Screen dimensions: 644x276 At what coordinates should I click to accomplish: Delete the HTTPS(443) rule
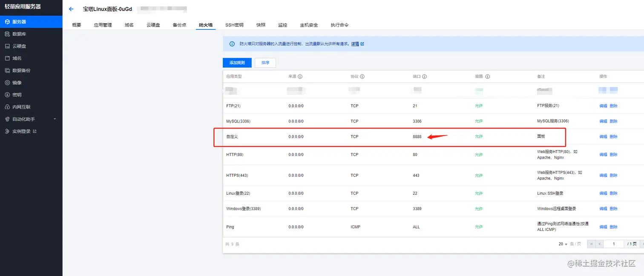coord(613,175)
